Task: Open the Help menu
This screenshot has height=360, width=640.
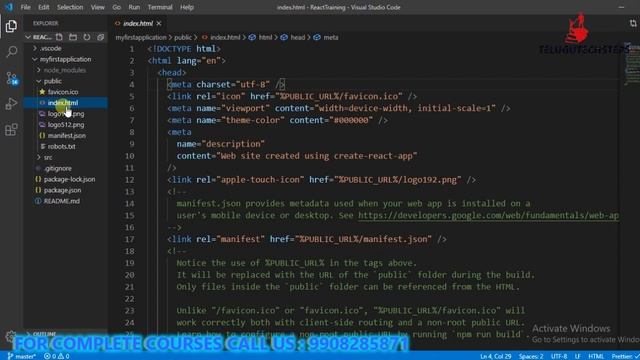Action: coord(187,7)
